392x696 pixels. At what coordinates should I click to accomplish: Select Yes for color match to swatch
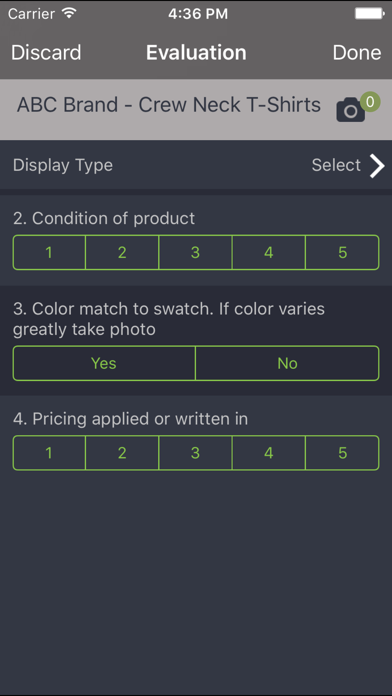104,363
